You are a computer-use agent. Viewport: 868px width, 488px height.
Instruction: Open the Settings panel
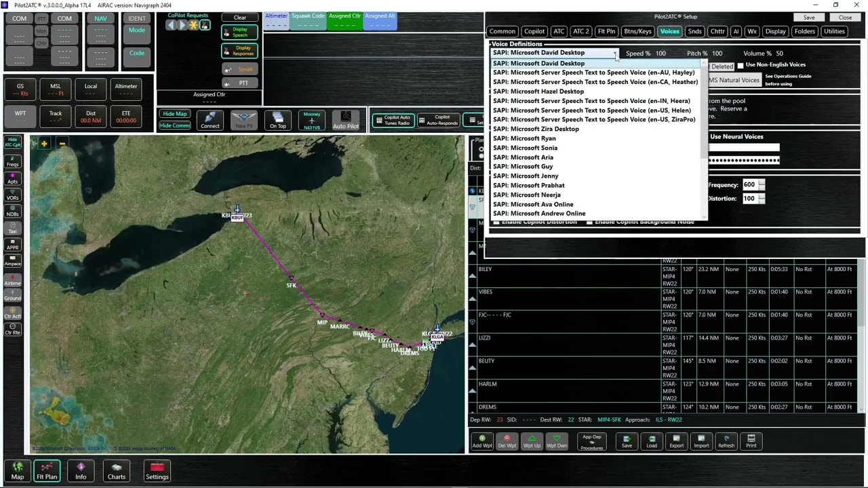(x=157, y=471)
